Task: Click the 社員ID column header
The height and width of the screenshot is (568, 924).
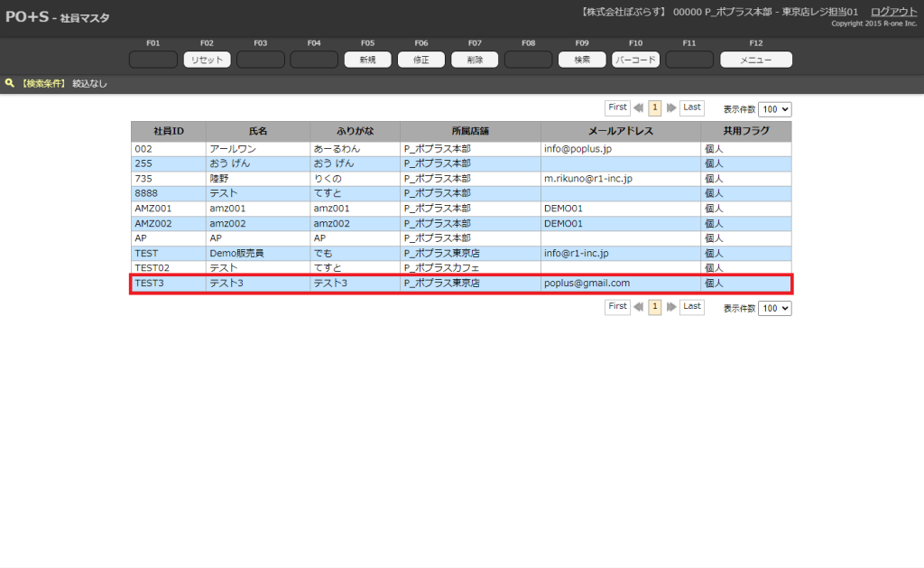Action: (168, 131)
